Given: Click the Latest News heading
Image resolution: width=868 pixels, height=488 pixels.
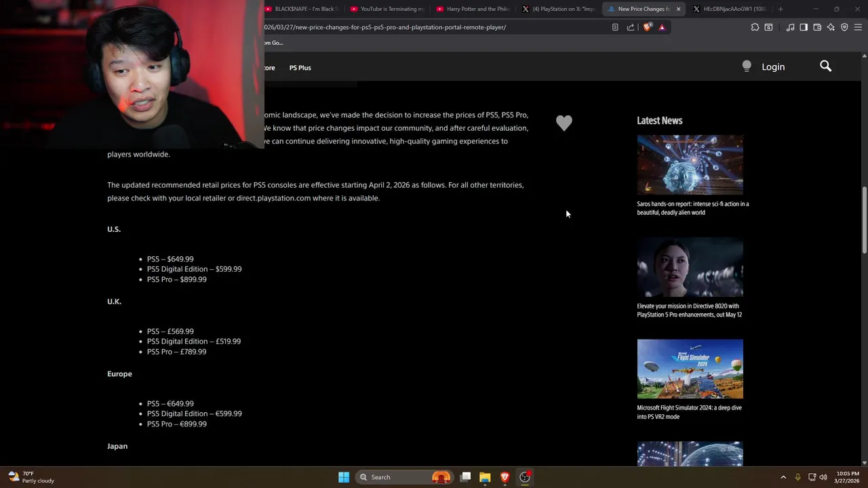Looking at the screenshot, I should click(x=659, y=121).
